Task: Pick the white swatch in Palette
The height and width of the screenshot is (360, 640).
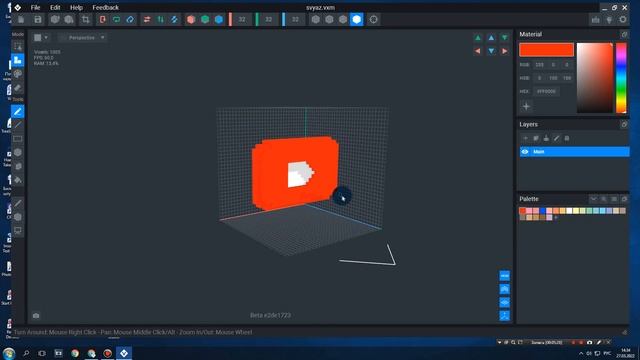Action: click(x=569, y=211)
